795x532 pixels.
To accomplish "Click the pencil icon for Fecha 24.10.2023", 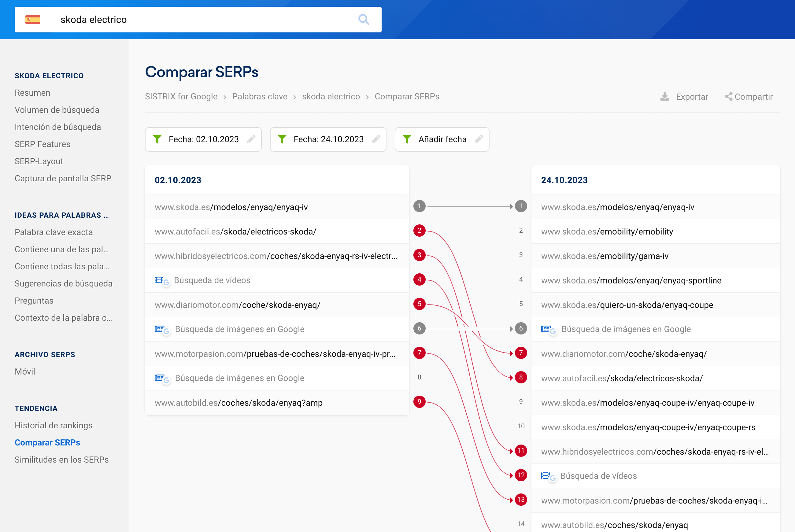I will tap(376, 139).
